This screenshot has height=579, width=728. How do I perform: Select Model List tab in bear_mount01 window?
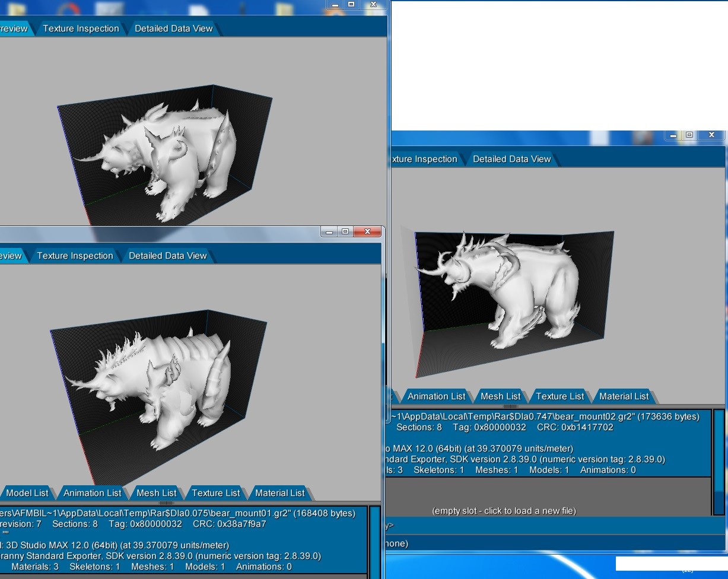click(27, 493)
